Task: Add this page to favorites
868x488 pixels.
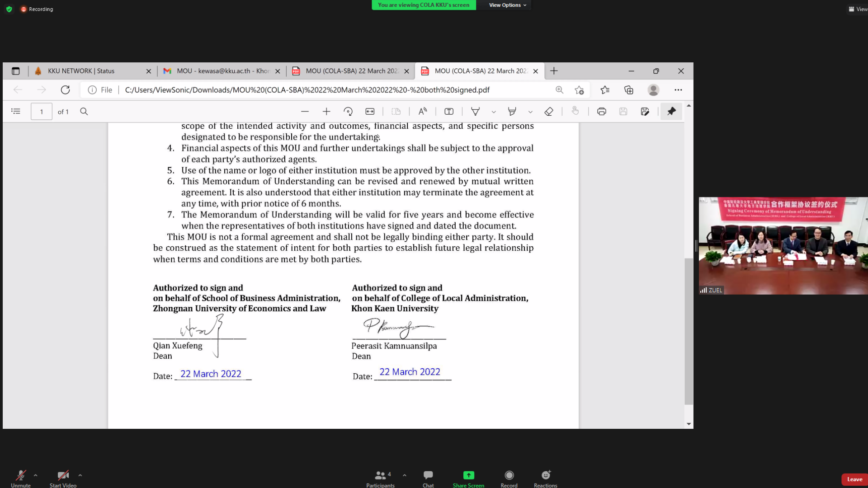Action: click(x=579, y=90)
